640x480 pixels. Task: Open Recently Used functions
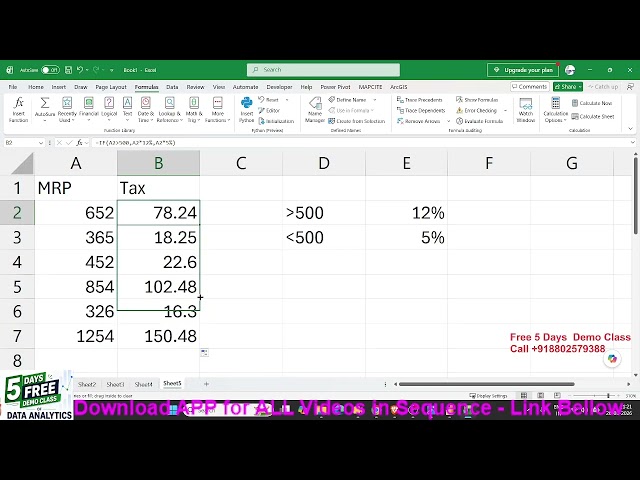(x=67, y=109)
